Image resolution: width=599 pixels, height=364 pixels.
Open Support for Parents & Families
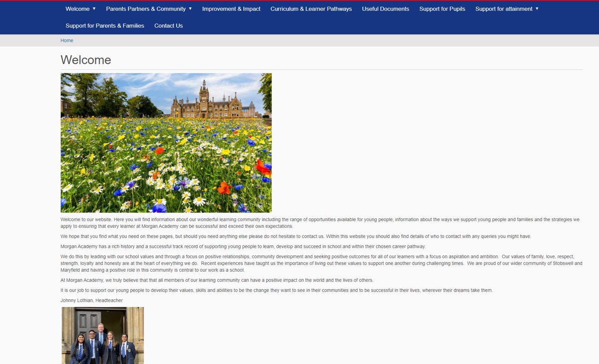105,26
